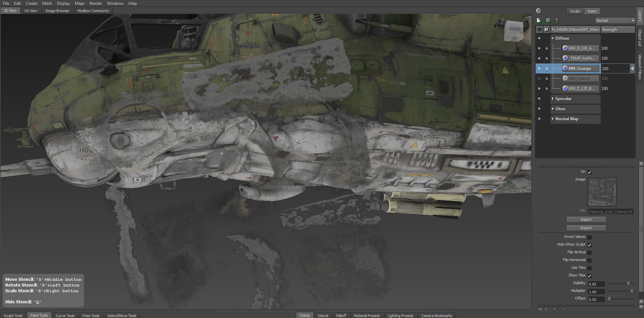
Task: Open the Mudbox Community tab
Action: 93,11
